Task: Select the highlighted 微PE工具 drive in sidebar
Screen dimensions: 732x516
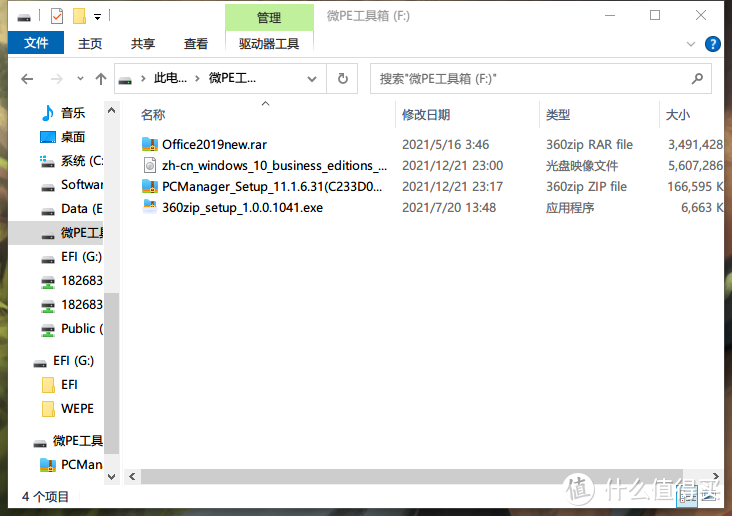Action: 56,233
